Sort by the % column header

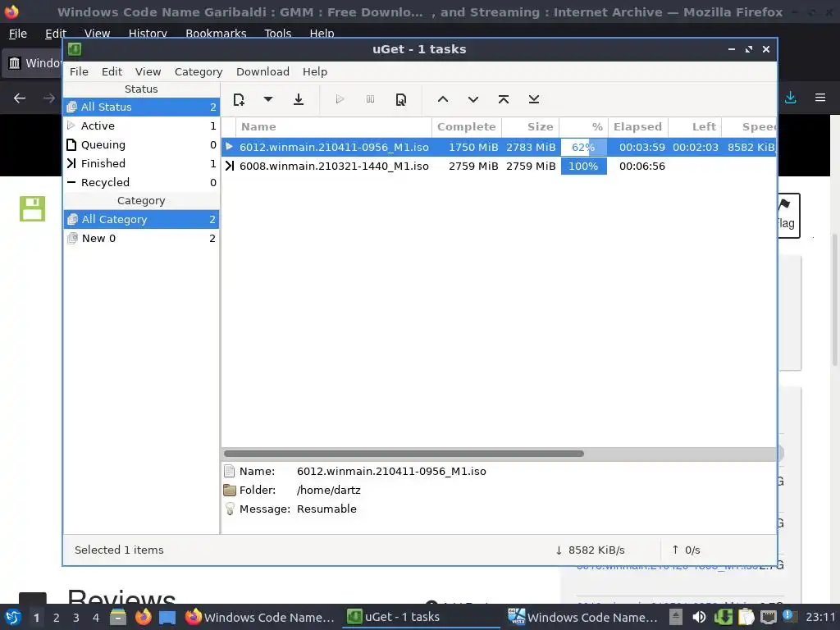[x=583, y=127]
